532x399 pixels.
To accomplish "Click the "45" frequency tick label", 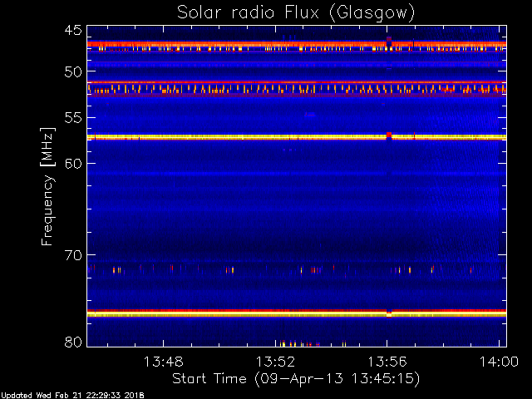I will pos(73,31).
